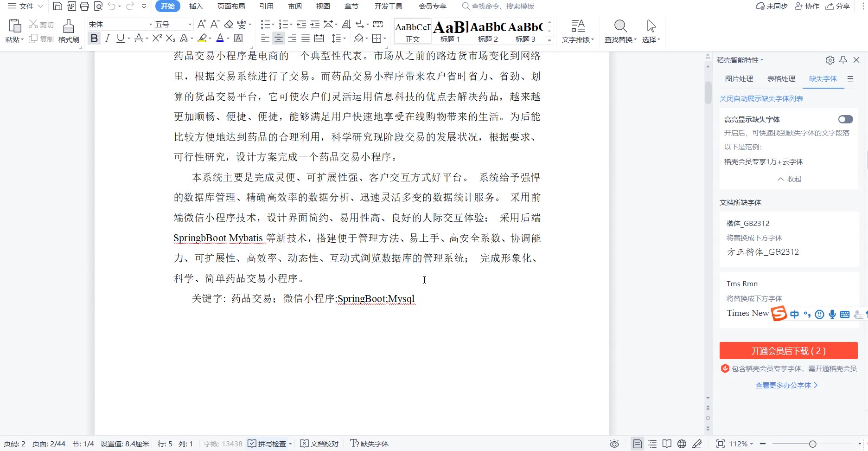Pin the 稻壳智能特性 side panel

click(843, 60)
